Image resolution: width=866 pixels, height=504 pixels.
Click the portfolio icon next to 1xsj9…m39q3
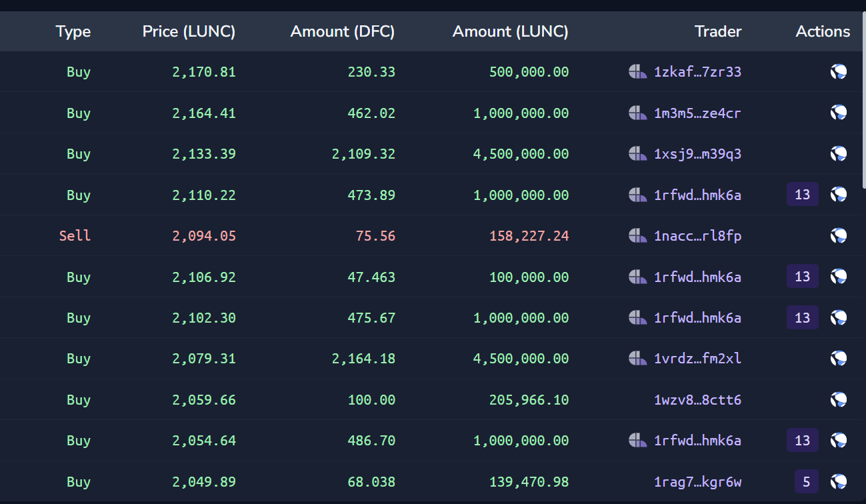coord(637,153)
